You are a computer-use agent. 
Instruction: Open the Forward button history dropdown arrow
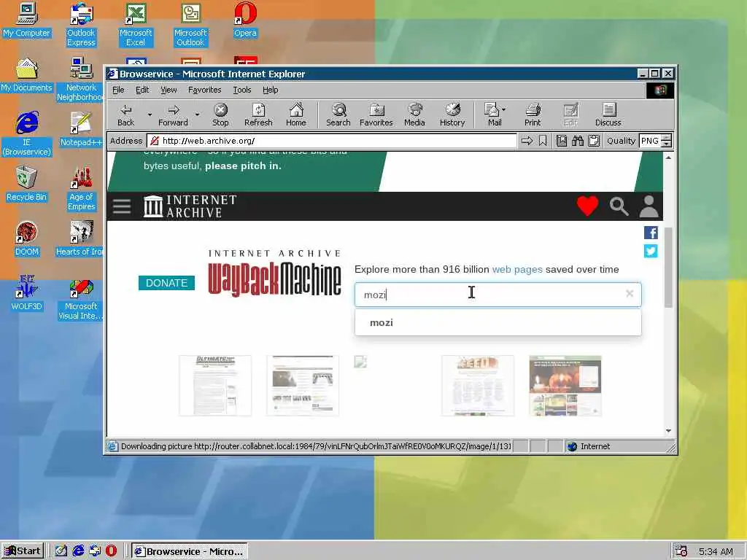(197, 114)
